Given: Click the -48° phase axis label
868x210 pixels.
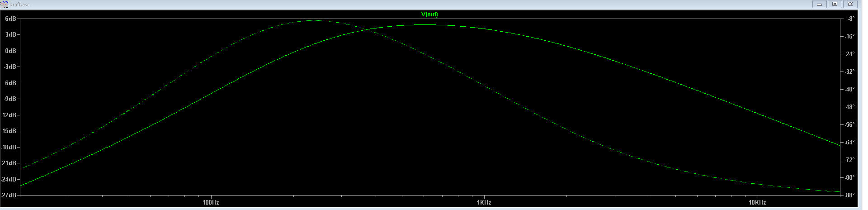Looking at the screenshot, I should 850,107.
